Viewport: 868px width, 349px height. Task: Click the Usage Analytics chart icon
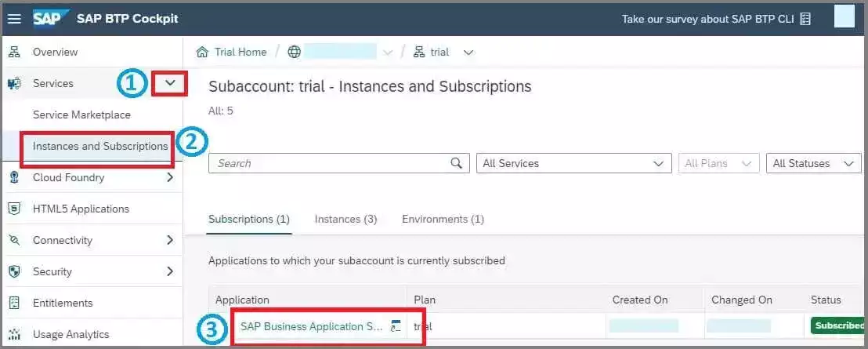coord(14,335)
